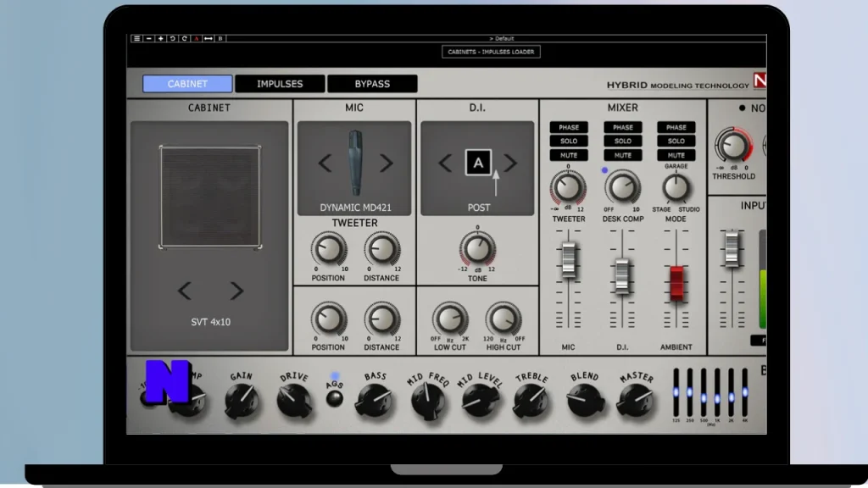
Task: Click the red N logo button
Action: coord(760,80)
